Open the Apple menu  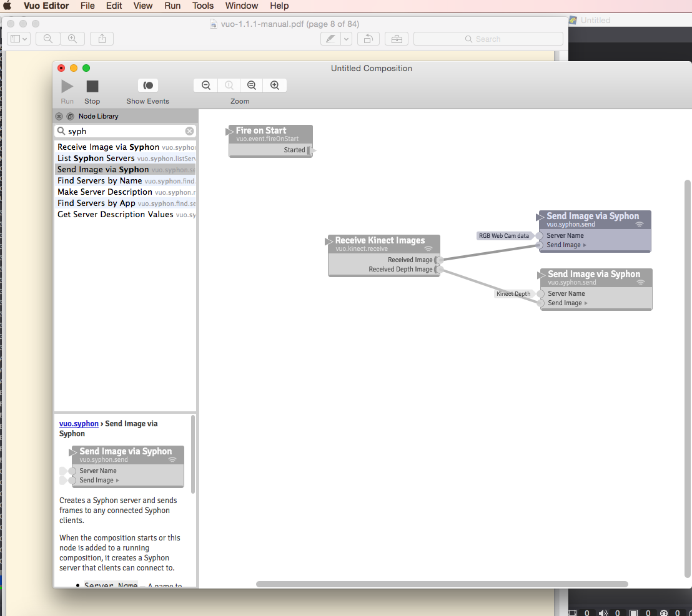(x=7, y=6)
